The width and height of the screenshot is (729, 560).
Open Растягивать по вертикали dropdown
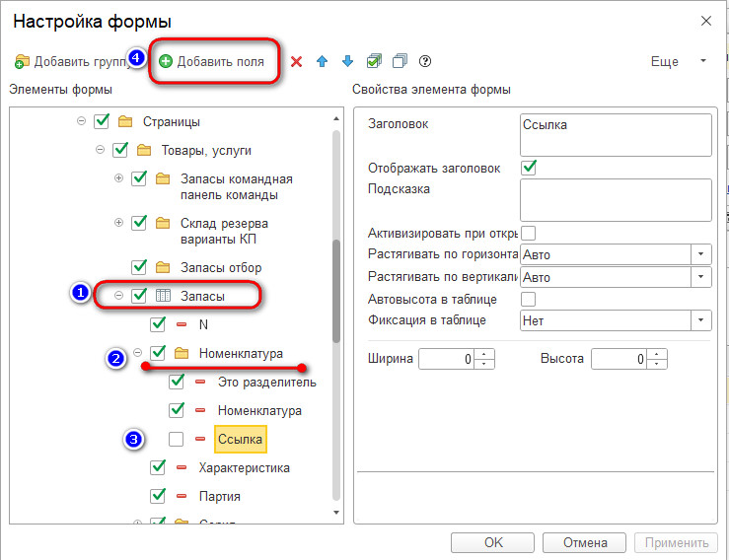point(701,277)
